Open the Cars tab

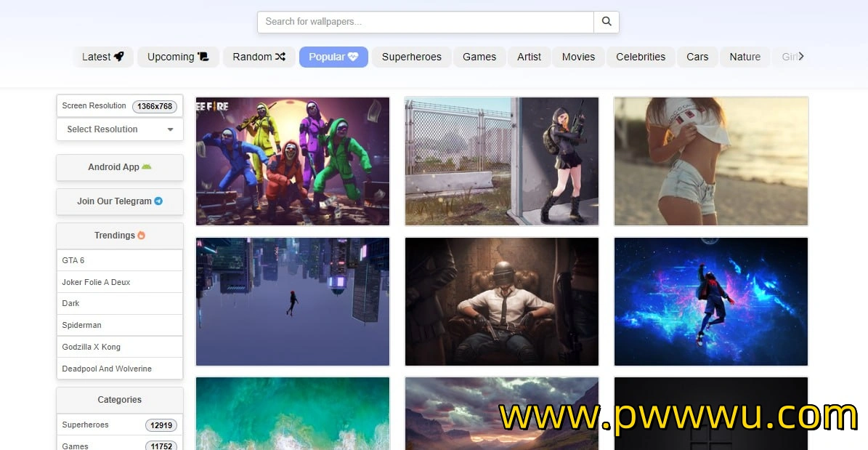[697, 57]
